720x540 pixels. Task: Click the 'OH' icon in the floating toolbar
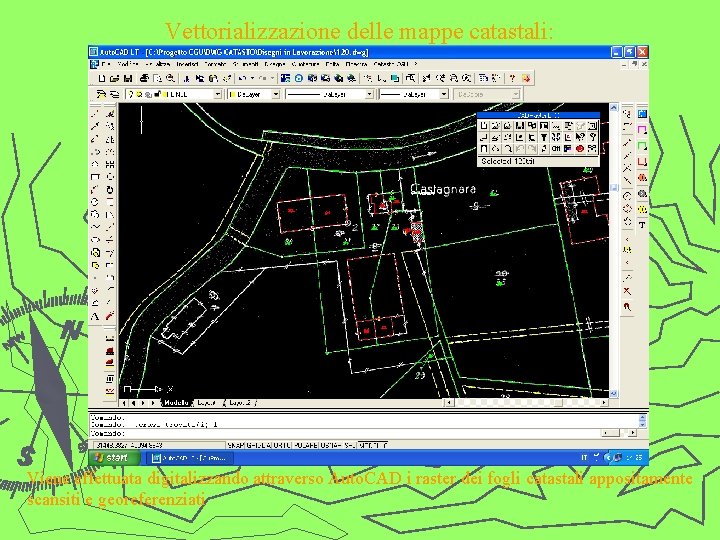tap(556, 149)
